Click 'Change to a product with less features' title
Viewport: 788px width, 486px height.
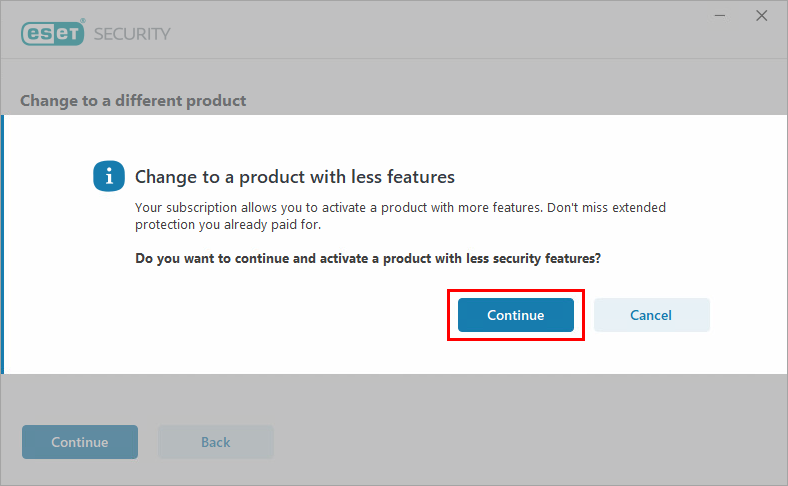294,177
